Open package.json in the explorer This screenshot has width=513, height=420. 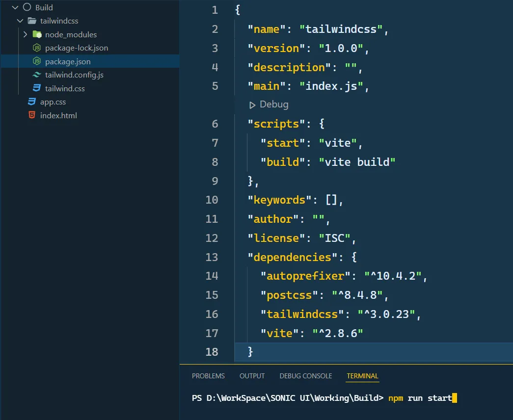[68, 61]
